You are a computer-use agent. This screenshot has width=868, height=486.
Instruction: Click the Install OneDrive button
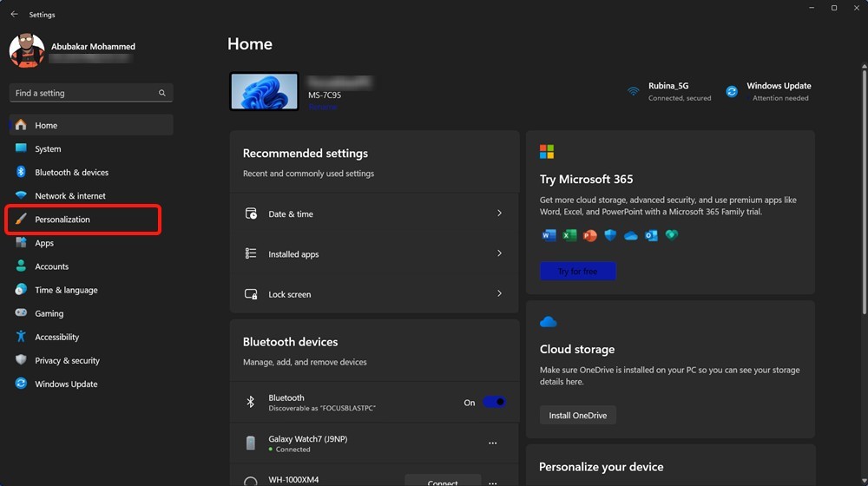click(x=577, y=415)
